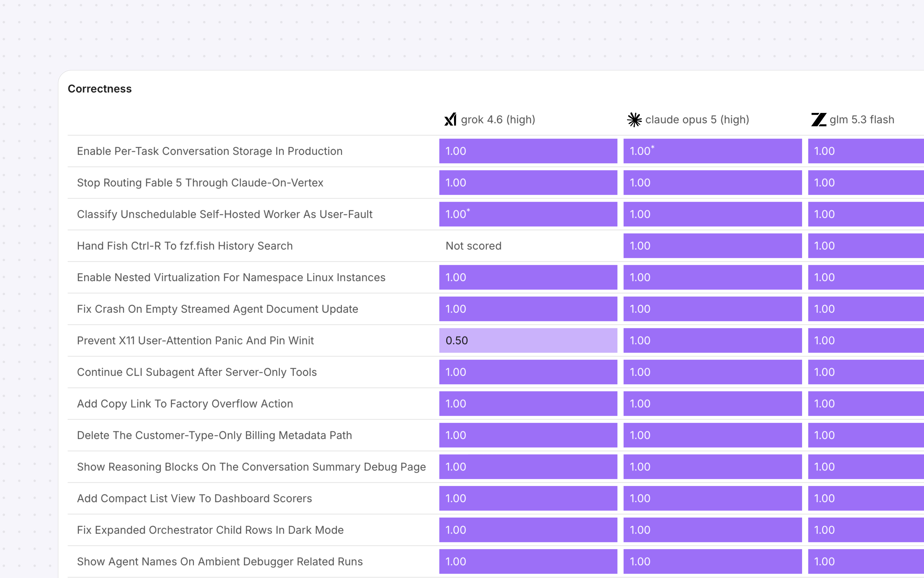The image size is (924, 578).
Task: Click the Claude starburst logo in the header
Action: point(635,120)
